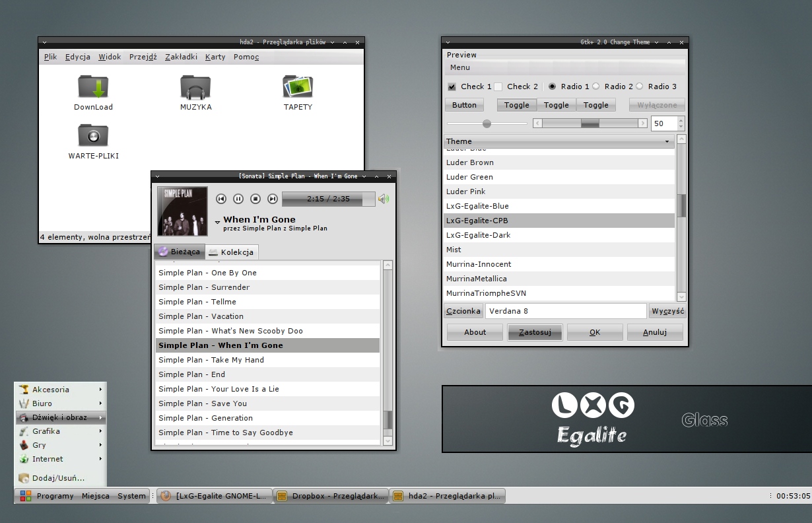This screenshot has width=812, height=523.
Task: Click the Wyczyść button
Action: click(x=667, y=311)
